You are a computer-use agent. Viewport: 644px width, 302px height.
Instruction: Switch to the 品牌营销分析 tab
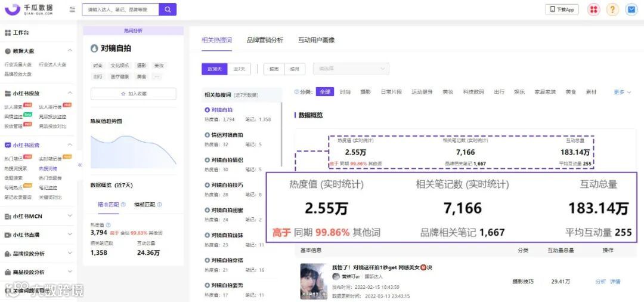pos(265,40)
